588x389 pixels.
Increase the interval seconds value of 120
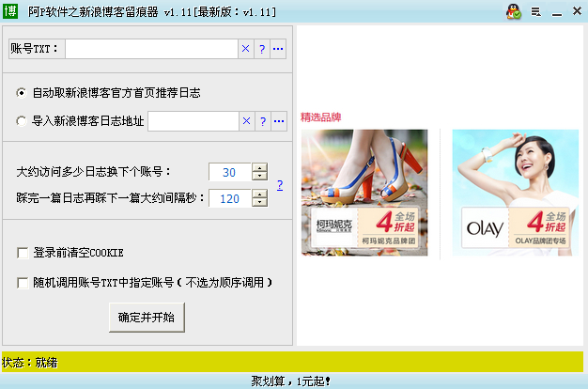pos(259,194)
